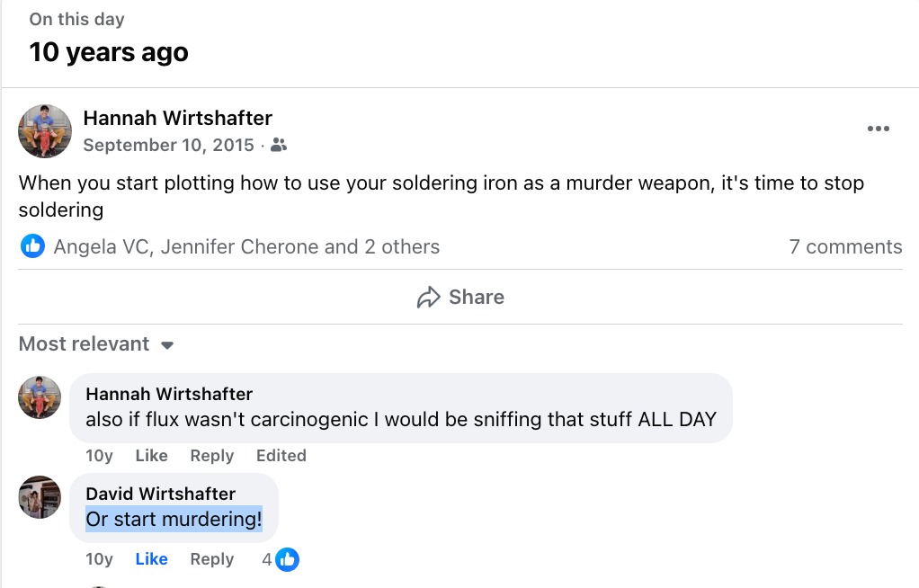Viewport: 919px width, 588px height.
Task: Click the friends audience icon beside date
Action: coord(279,146)
